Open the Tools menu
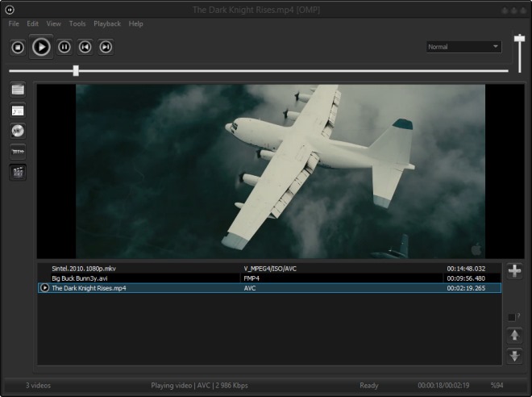This screenshot has width=532, height=397. pos(77,23)
